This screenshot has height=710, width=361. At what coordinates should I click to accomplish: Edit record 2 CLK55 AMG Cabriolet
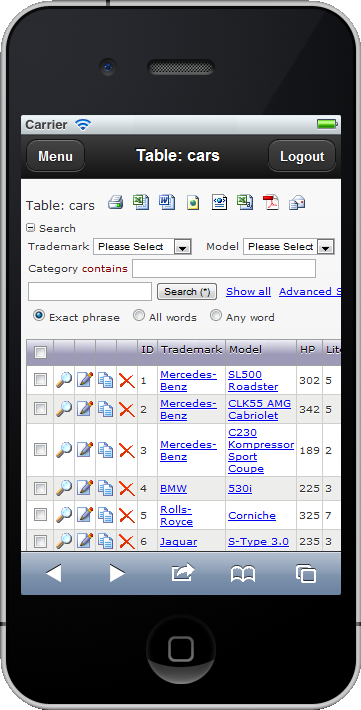click(85, 409)
